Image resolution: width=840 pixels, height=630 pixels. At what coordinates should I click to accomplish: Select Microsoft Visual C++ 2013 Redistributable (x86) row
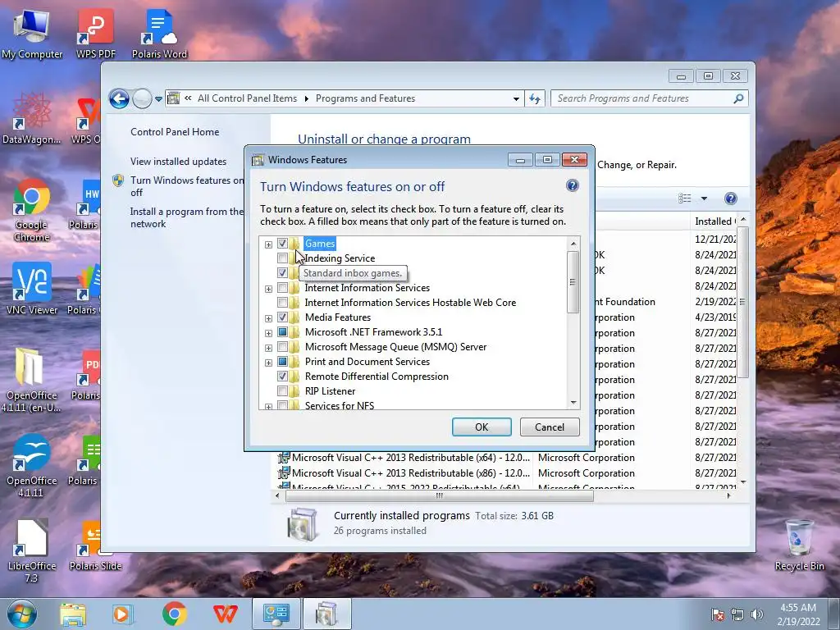(x=507, y=473)
